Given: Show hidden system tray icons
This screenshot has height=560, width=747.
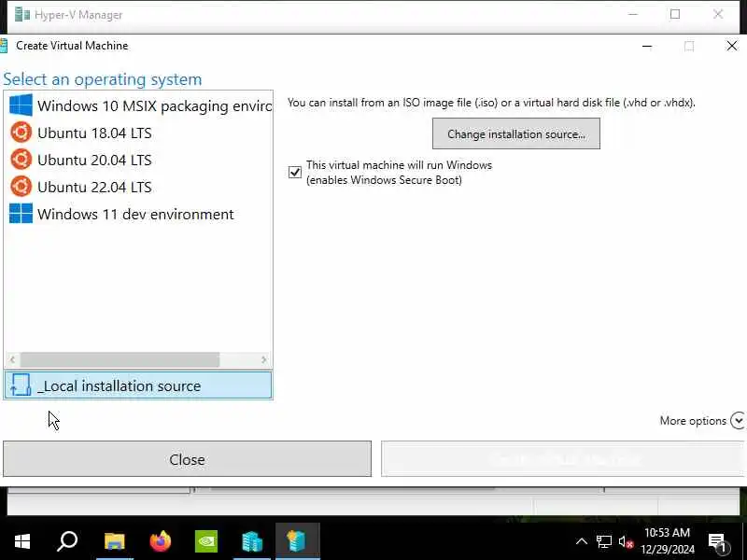Looking at the screenshot, I should point(582,541).
